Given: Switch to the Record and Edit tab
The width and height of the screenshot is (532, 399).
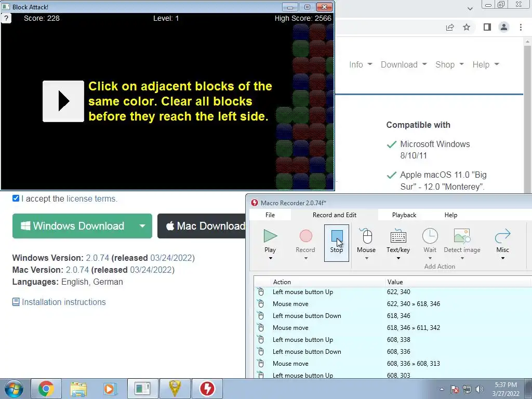Looking at the screenshot, I should click(335, 215).
